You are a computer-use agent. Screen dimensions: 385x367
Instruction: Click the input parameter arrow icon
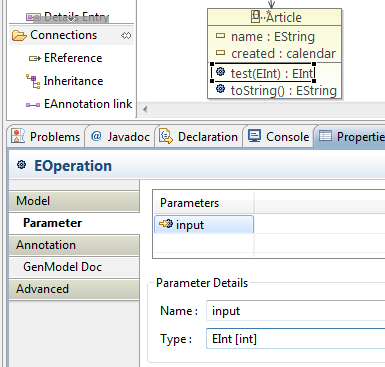[x=166, y=224]
